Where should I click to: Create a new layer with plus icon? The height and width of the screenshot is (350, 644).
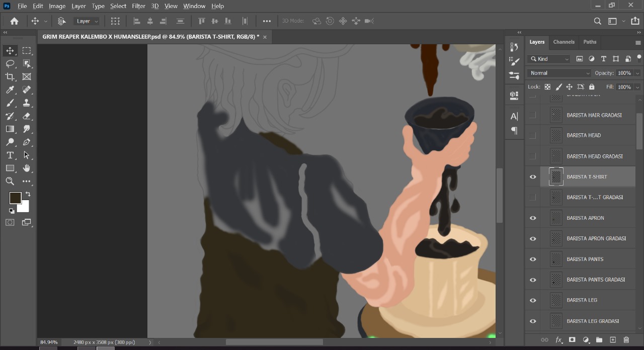coord(613,340)
